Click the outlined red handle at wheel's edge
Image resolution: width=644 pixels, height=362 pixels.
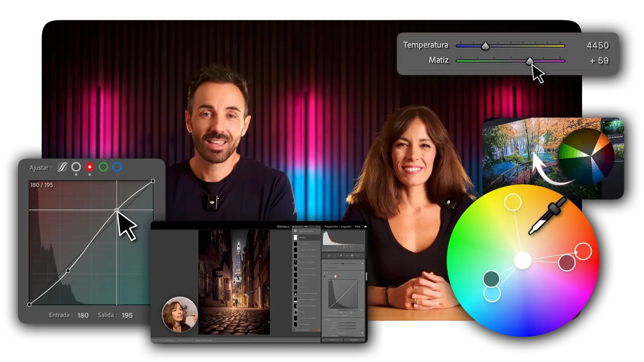(583, 251)
